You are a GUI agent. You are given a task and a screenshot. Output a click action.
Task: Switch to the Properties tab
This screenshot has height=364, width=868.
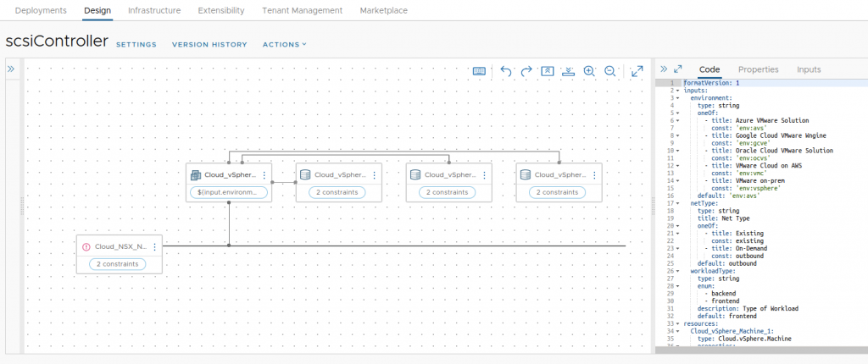[758, 69]
